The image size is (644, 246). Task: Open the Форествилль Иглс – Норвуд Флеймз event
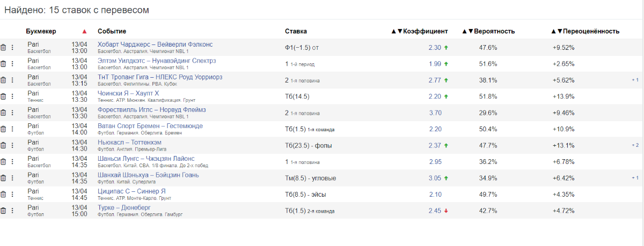(151, 110)
